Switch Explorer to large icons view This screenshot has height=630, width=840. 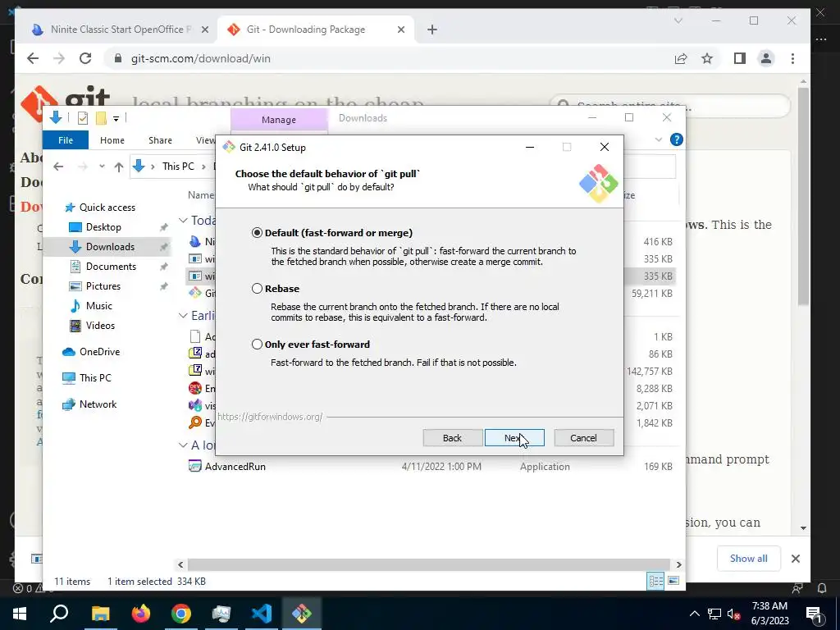click(673, 582)
